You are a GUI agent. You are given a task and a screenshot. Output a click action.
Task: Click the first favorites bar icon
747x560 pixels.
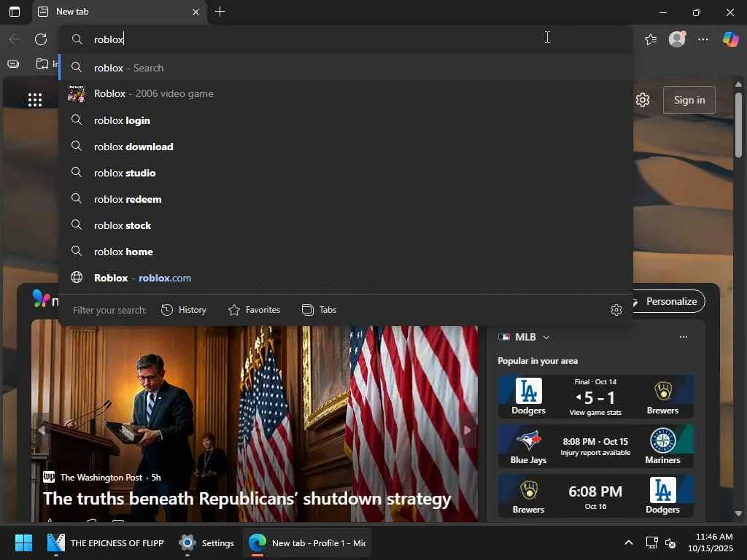coord(13,64)
